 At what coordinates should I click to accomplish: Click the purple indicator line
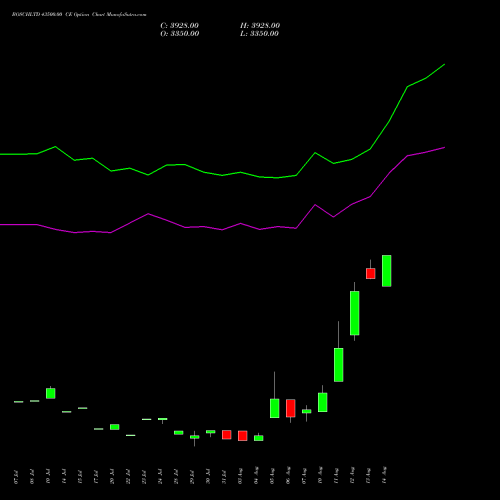point(222,229)
